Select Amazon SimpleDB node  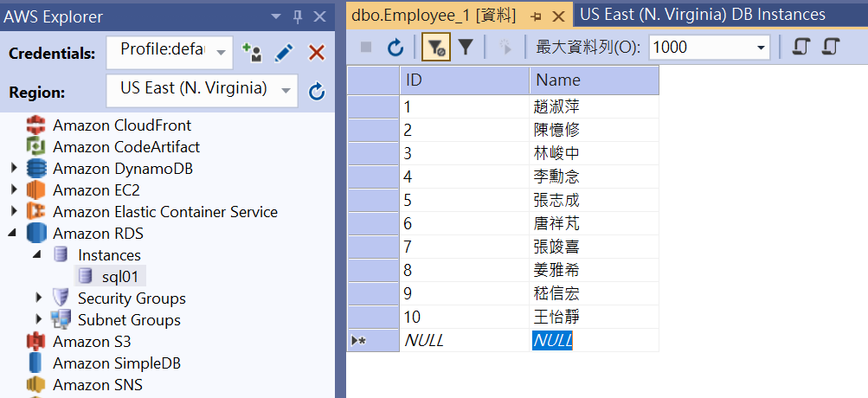[x=116, y=363]
